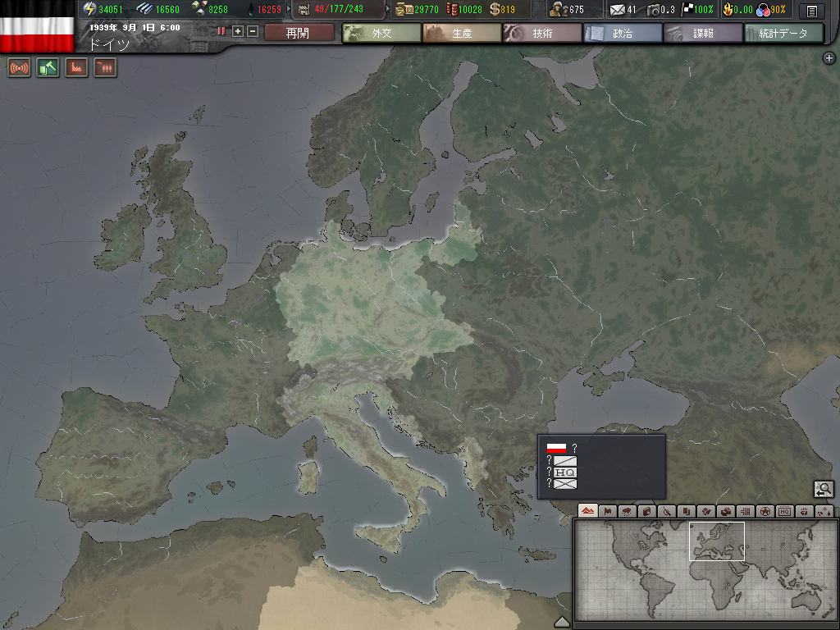Collapse the minimap with the up-triangle
Screen dimensions: 840x630
point(562,622)
